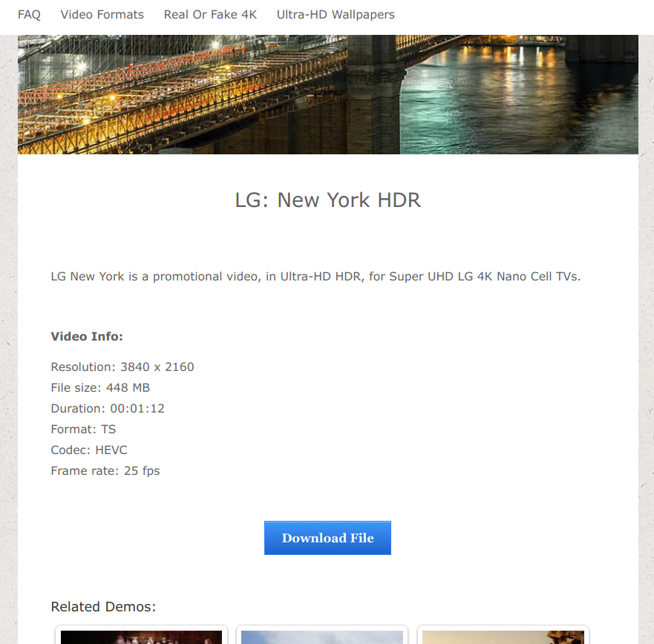Click the promotional video description paragraph
654x644 pixels.
point(315,277)
